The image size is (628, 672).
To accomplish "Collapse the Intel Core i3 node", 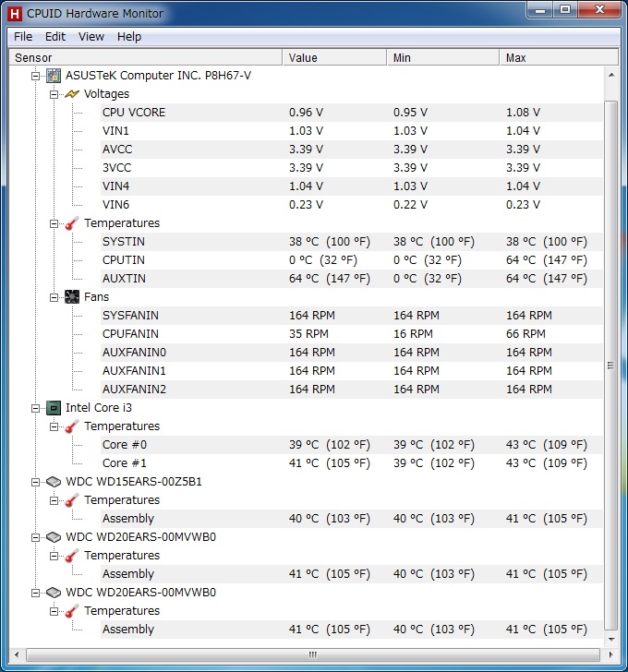I will tap(36, 408).
